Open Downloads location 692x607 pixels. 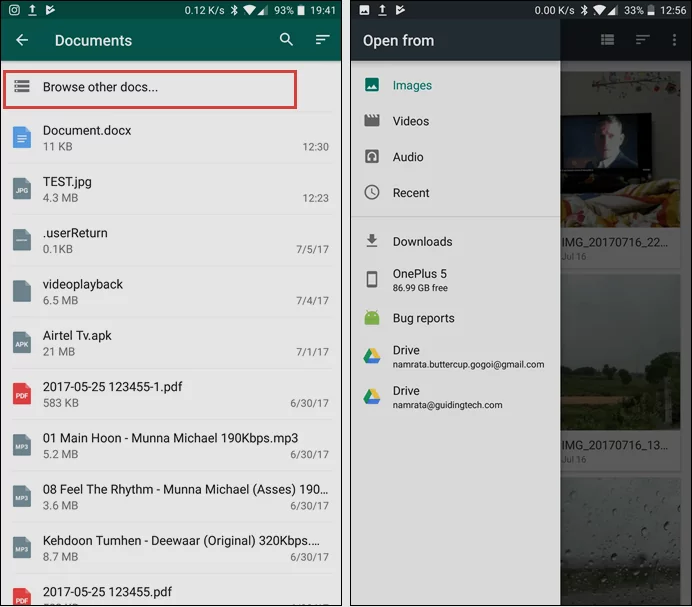pyautogui.click(x=455, y=241)
